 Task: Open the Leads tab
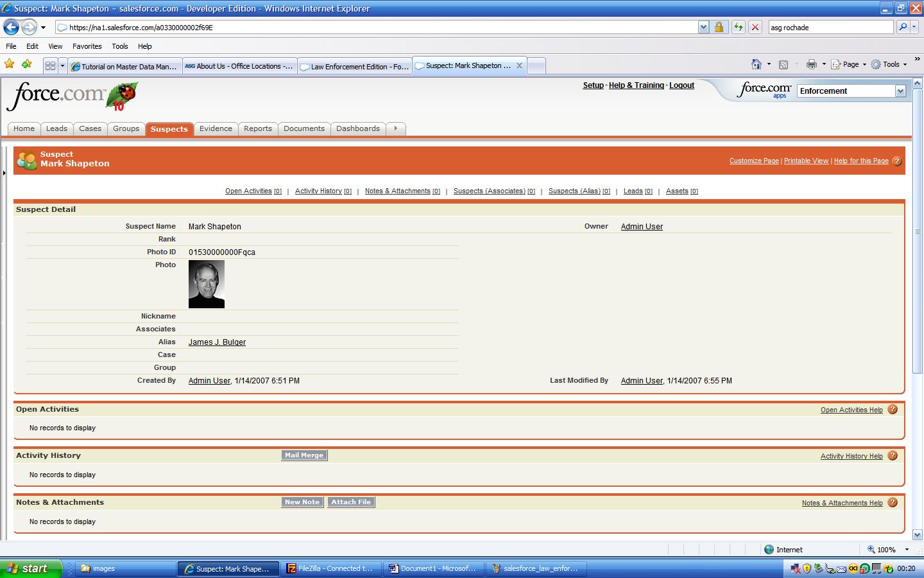[56, 128]
